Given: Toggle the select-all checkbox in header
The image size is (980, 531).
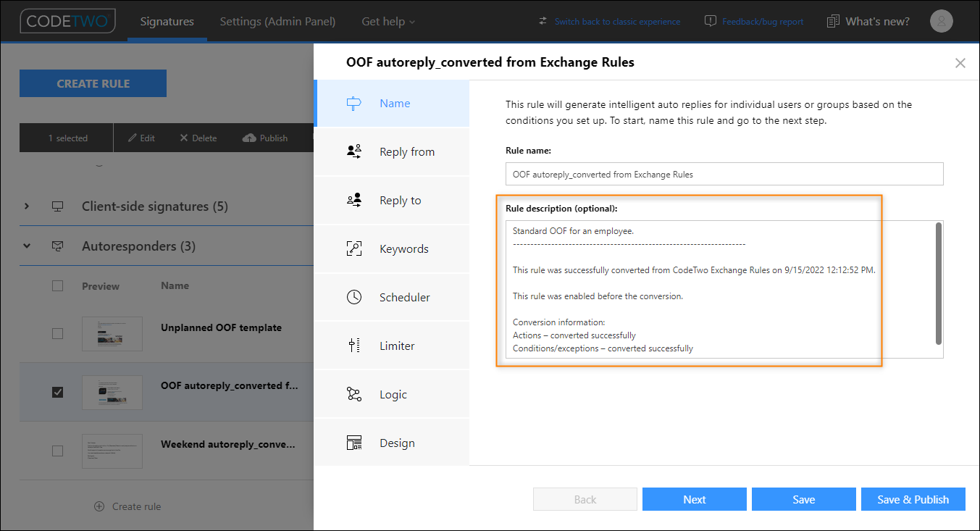Looking at the screenshot, I should click(58, 286).
